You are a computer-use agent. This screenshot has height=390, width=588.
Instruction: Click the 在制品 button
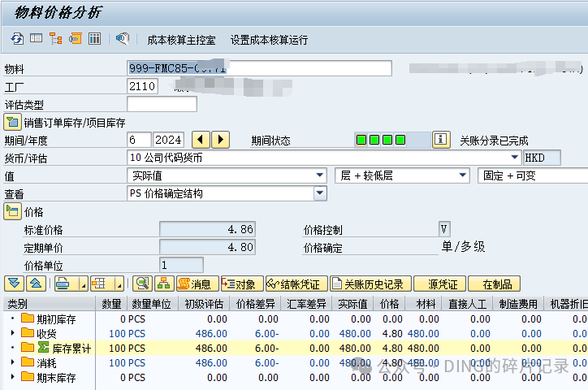(x=495, y=284)
